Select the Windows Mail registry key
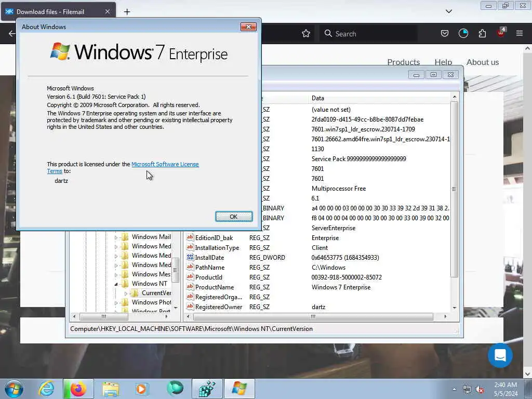 click(x=151, y=237)
